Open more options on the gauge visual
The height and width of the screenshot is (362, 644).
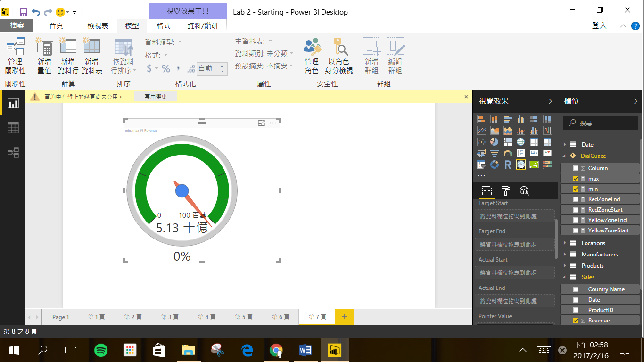273,123
